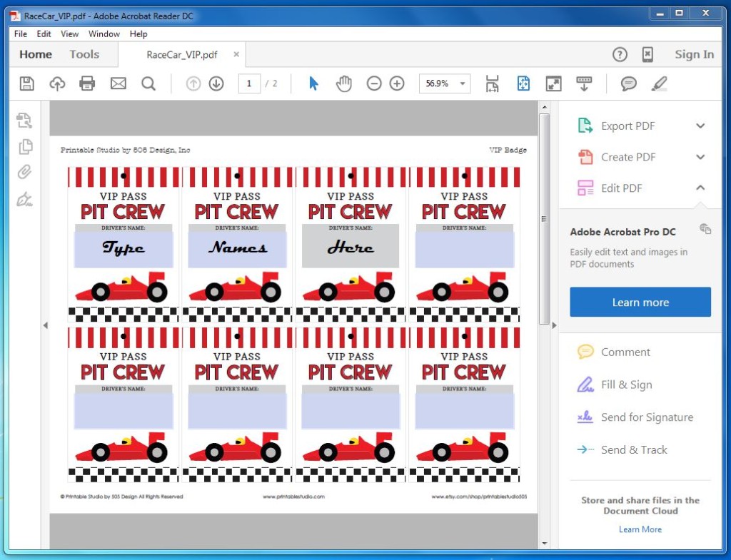Viewport: 731px width, 560px height.
Task: Add a comment with the speech bubble tool
Action: point(628,83)
